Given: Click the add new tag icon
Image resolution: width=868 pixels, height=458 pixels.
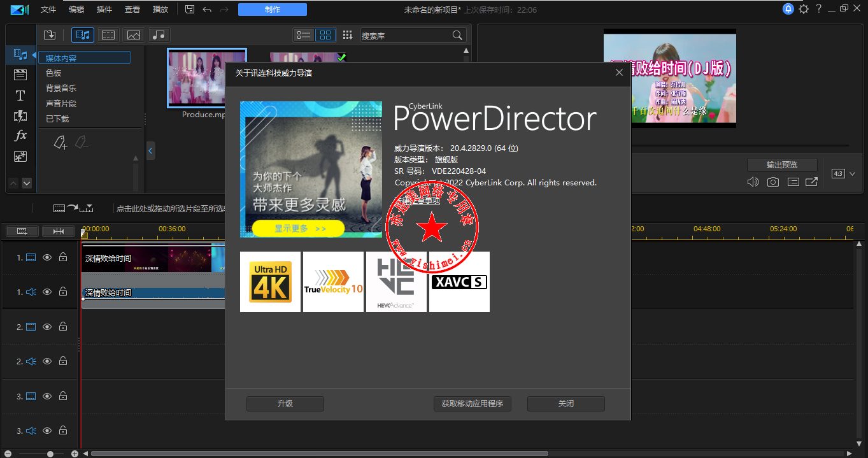Looking at the screenshot, I should click(60, 142).
